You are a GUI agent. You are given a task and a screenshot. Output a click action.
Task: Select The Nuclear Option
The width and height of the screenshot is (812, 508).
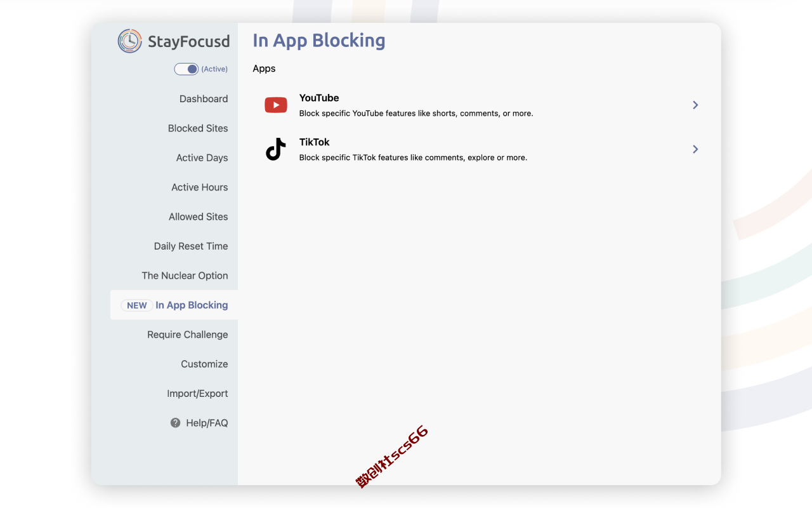(185, 276)
